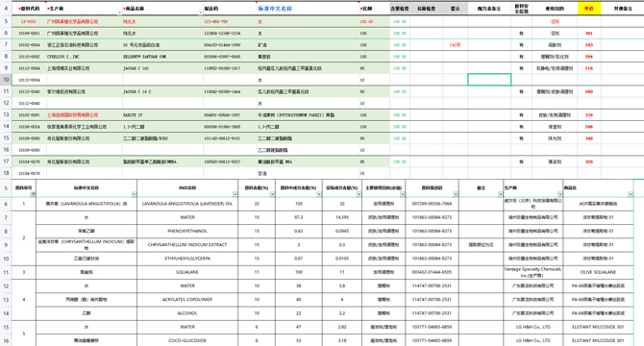
Task: Select cell 2.2
Action: [x=342, y=313]
